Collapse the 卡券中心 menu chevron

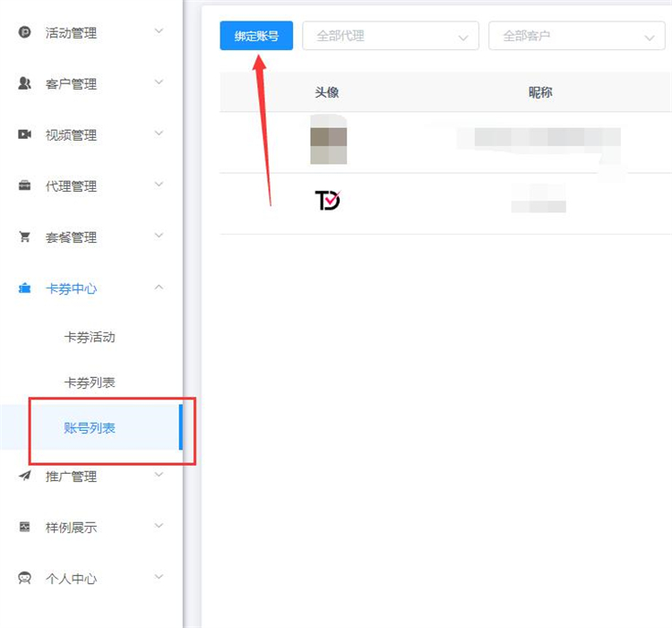tap(159, 287)
